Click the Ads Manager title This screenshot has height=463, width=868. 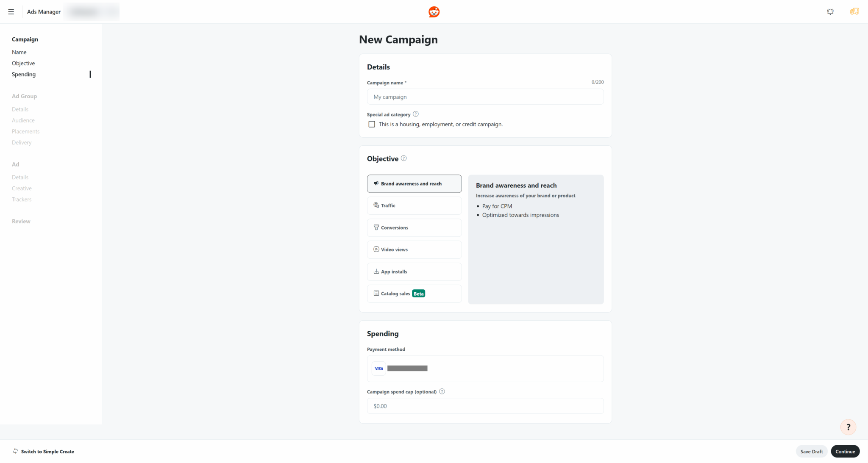coord(44,12)
